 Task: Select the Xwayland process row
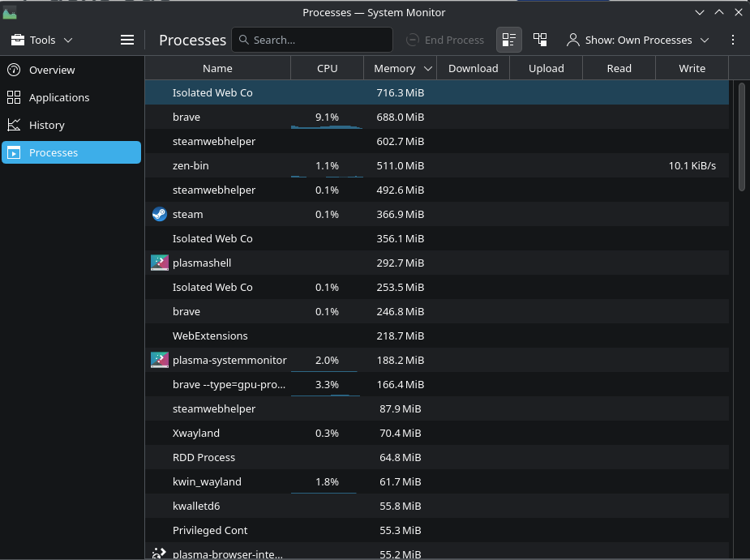[x=437, y=434]
